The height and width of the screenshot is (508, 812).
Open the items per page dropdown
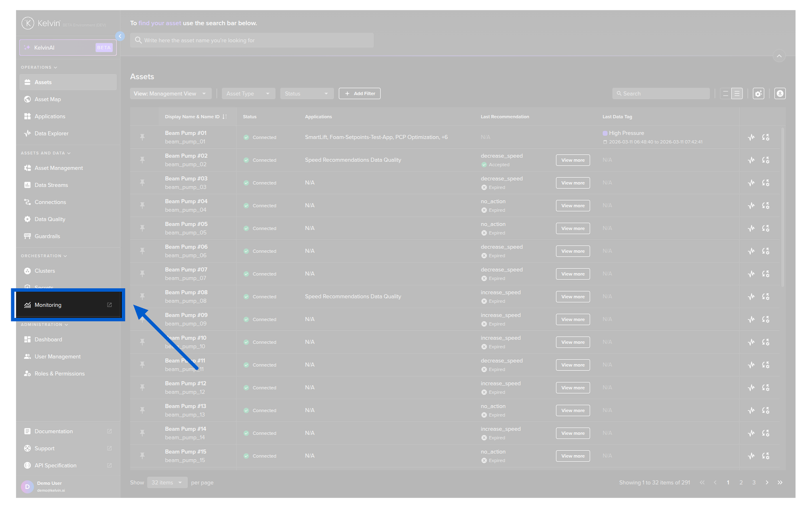click(x=167, y=483)
